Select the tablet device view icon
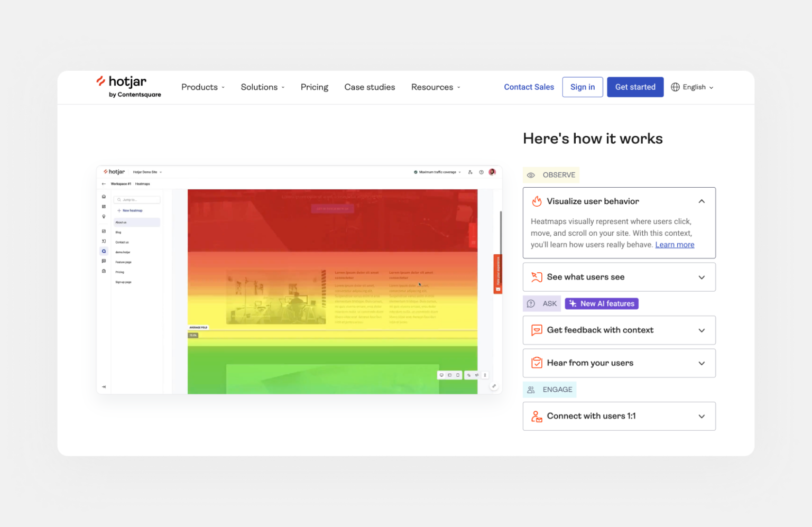Screen dimensions: 812x527 tap(450, 375)
